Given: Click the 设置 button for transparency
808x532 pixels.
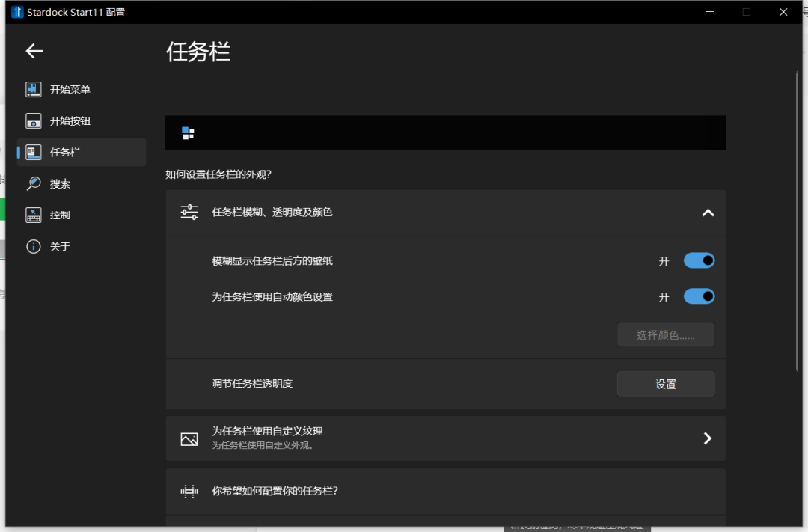Looking at the screenshot, I should pos(666,384).
